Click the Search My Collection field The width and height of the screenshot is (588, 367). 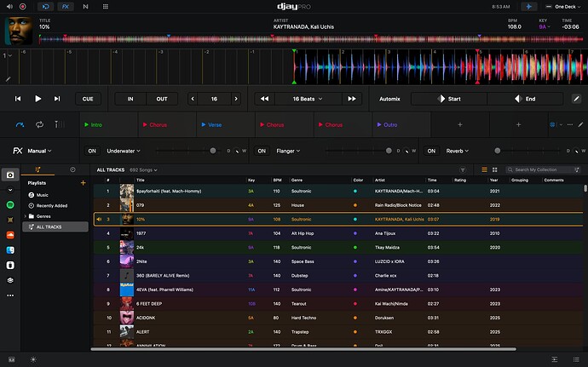543,169
